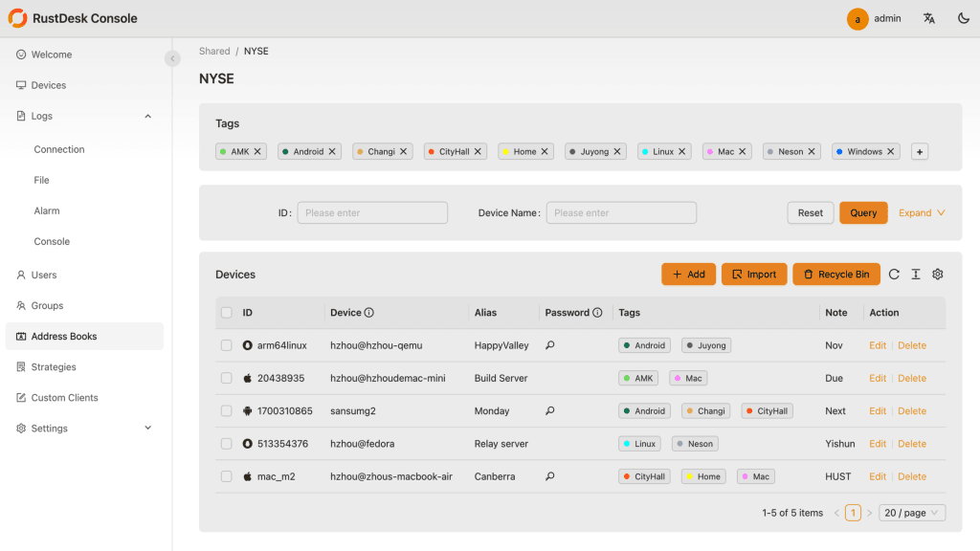Click the Import button
Image resolution: width=980 pixels, height=551 pixels.
pos(754,275)
